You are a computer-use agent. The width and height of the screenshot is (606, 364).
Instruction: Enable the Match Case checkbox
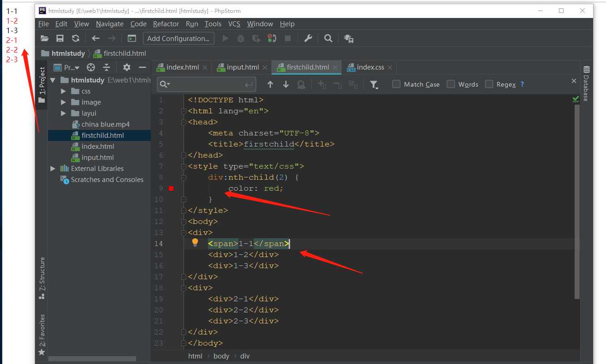tap(396, 84)
